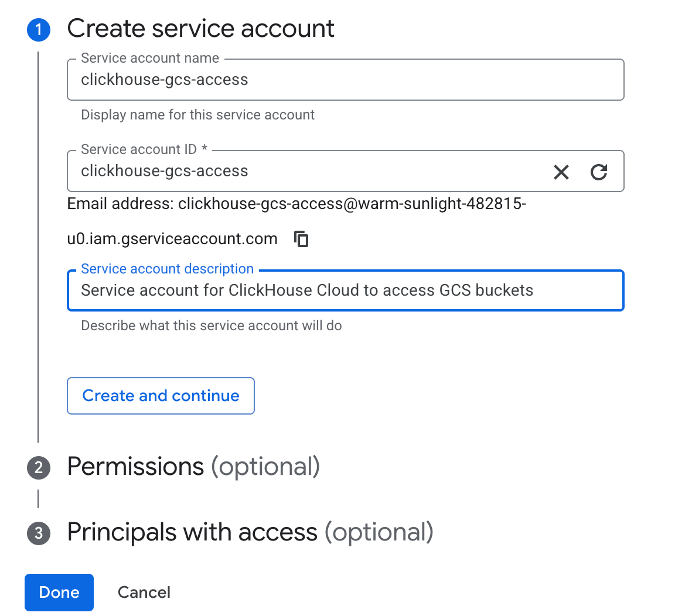
Task: Click the 'Service account ID *' field label
Action: click(144, 149)
